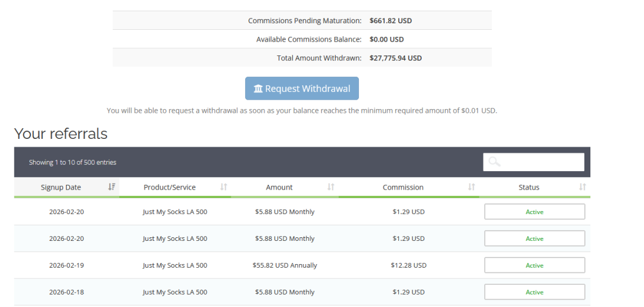644x307 pixels.
Task: Click the Request Withdrawal button
Action: pos(302,88)
